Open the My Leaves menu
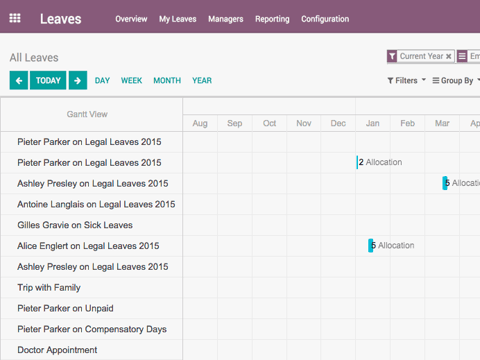This screenshot has height=360, width=480. click(x=178, y=19)
